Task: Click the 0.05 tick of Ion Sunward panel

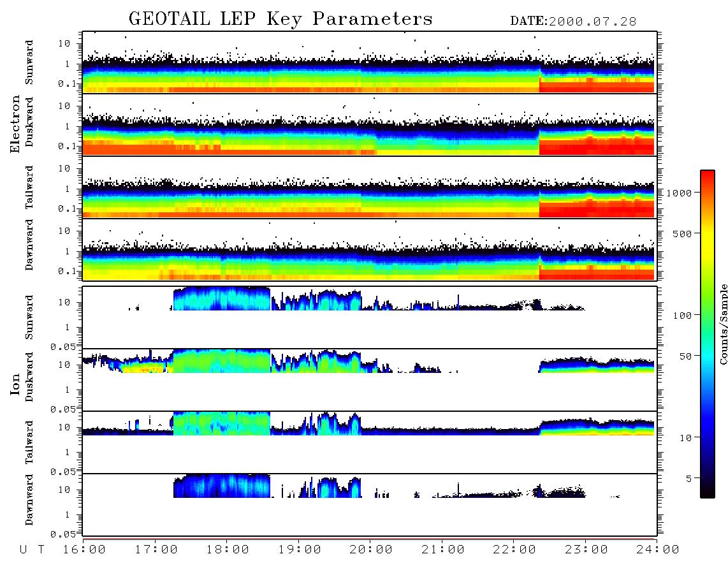Action: point(62,346)
